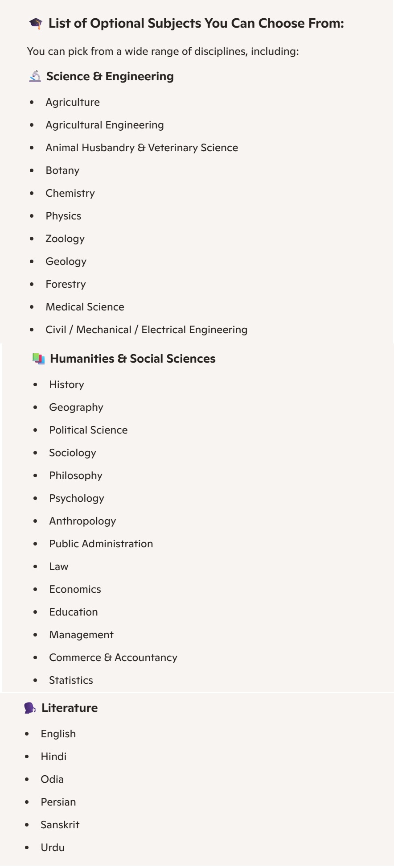Select the Urdu list item

pyautogui.click(x=53, y=847)
